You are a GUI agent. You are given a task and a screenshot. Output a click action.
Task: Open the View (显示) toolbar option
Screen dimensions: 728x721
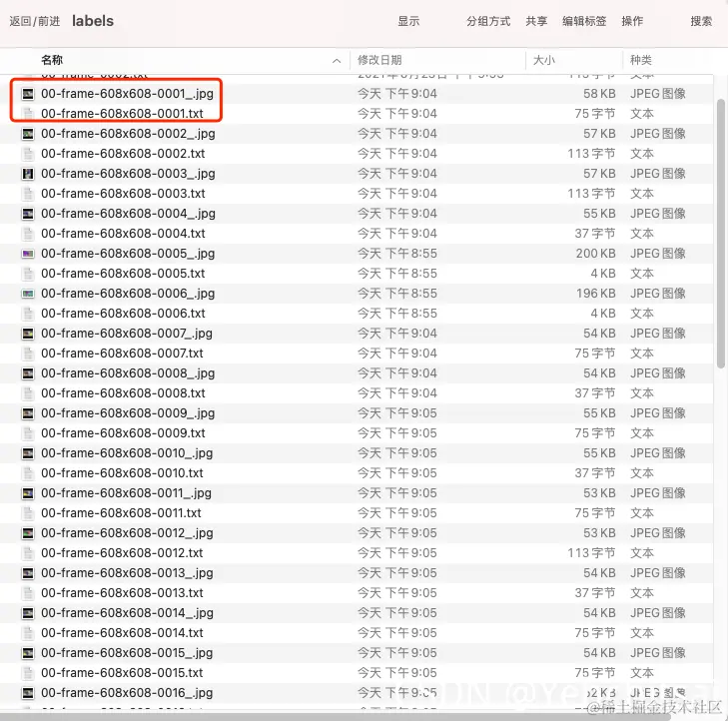coord(408,21)
